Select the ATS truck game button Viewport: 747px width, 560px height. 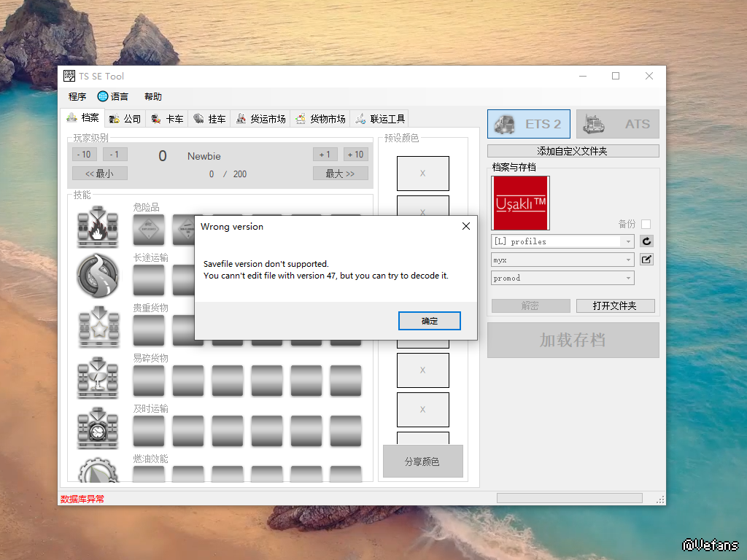click(x=617, y=124)
